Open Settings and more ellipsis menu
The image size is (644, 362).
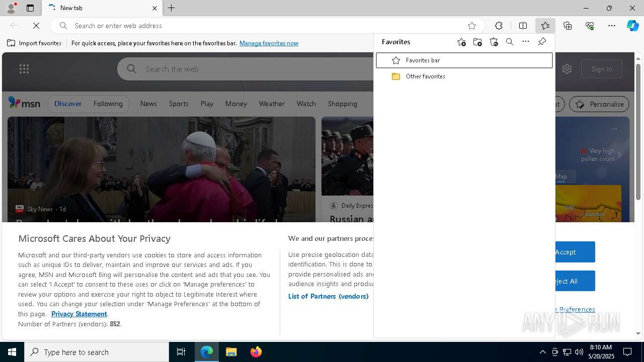click(612, 26)
